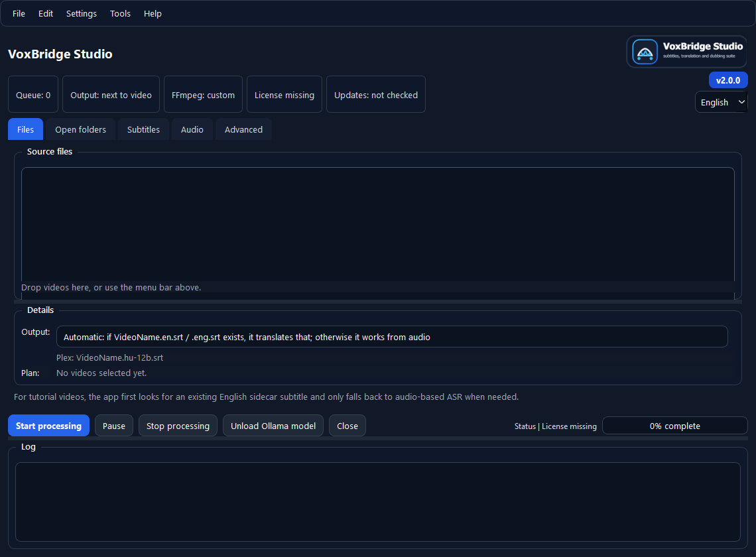Viewport: 756px width, 557px height.
Task: Click the Source files drop area
Action: click(x=378, y=225)
